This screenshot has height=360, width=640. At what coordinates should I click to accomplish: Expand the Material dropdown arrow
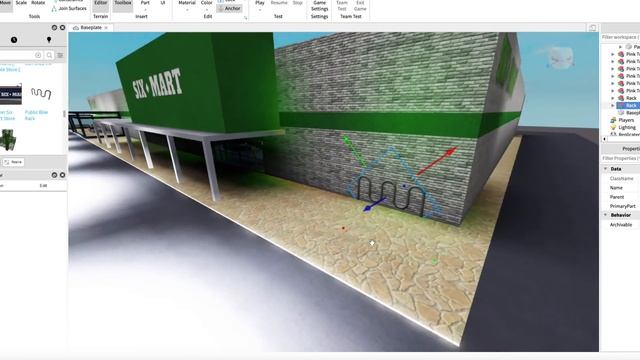pyautogui.click(x=187, y=10)
